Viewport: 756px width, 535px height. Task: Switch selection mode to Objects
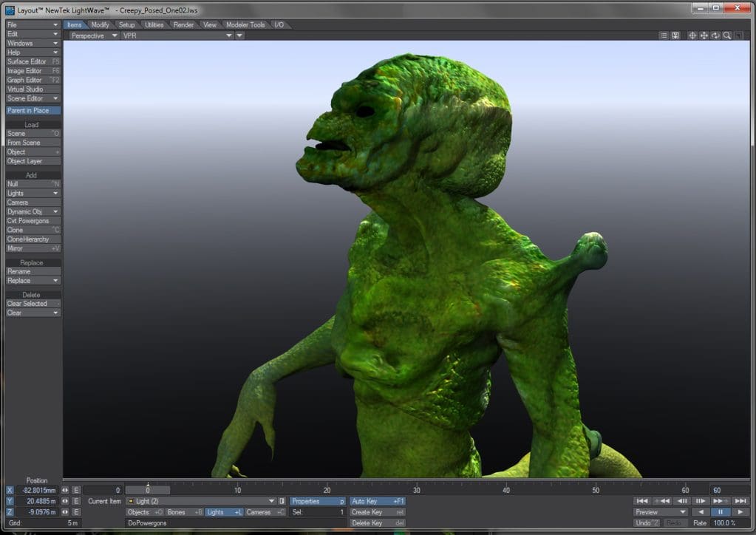[x=145, y=512]
